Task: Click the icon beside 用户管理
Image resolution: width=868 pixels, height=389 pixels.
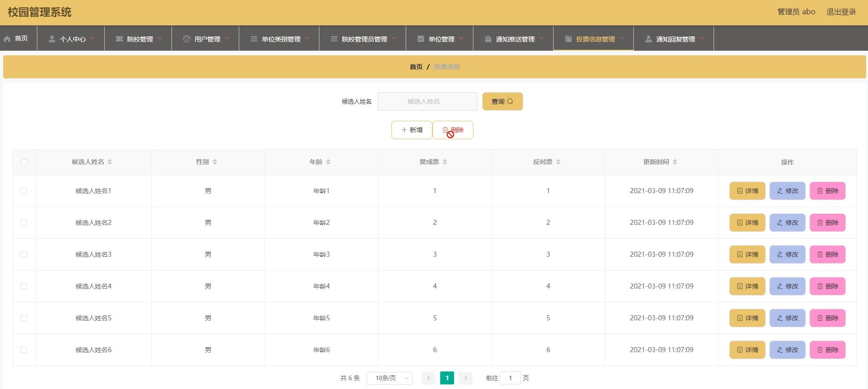Action: tap(187, 39)
